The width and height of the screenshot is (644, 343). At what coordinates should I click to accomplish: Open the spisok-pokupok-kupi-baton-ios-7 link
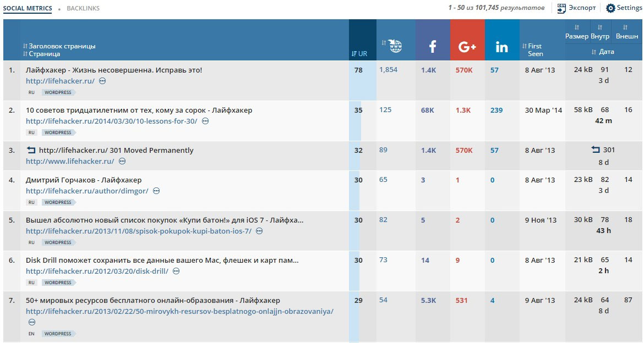pyautogui.click(x=139, y=231)
